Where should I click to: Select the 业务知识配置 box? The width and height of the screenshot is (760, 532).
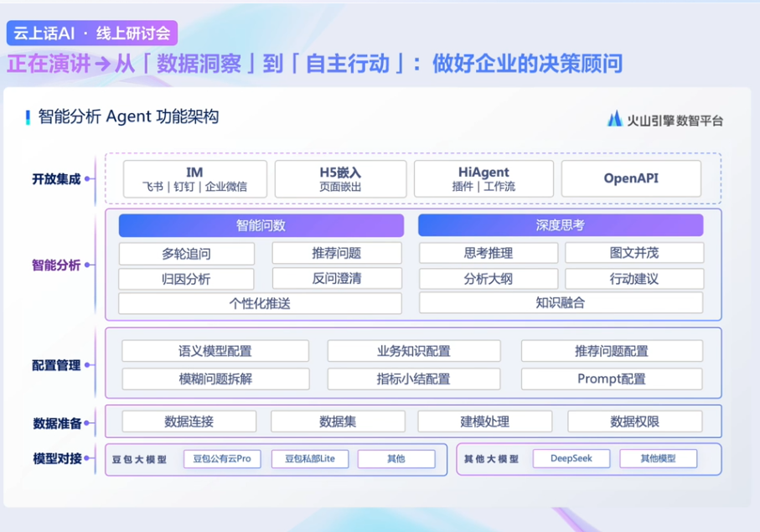tap(414, 351)
